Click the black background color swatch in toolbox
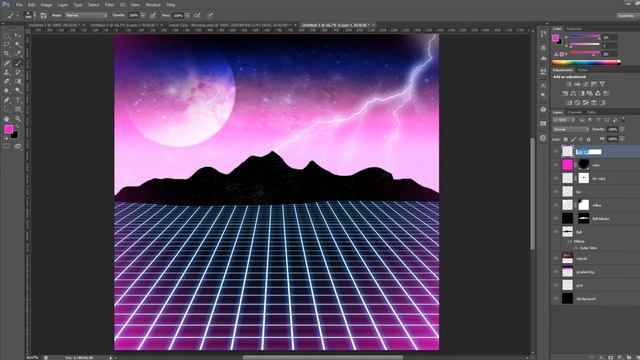 (15, 135)
